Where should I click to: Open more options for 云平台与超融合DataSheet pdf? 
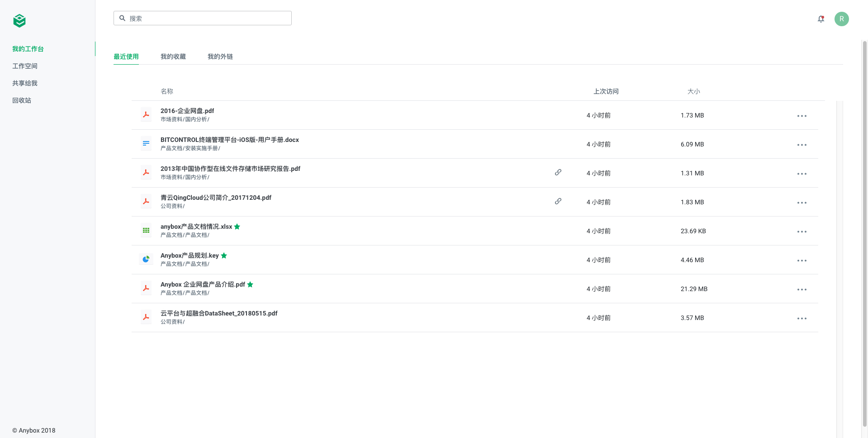pos(802,318)
